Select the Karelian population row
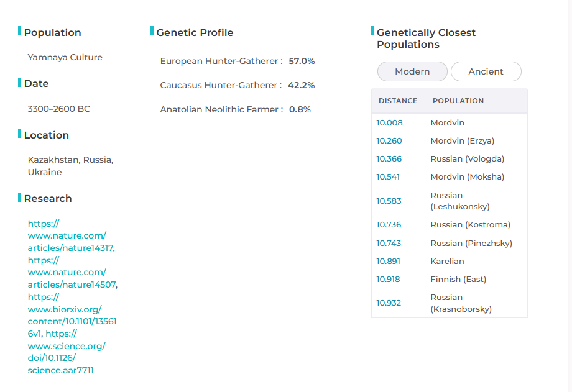Image resolution: width=572 pixels, height=392 pixels. tap(448, 262)
